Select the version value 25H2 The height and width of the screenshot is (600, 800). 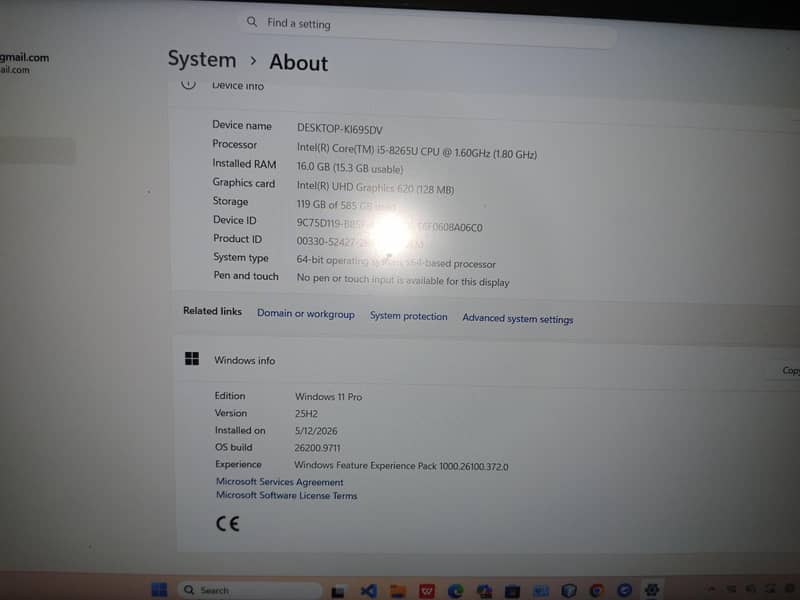tap(306, 413)
